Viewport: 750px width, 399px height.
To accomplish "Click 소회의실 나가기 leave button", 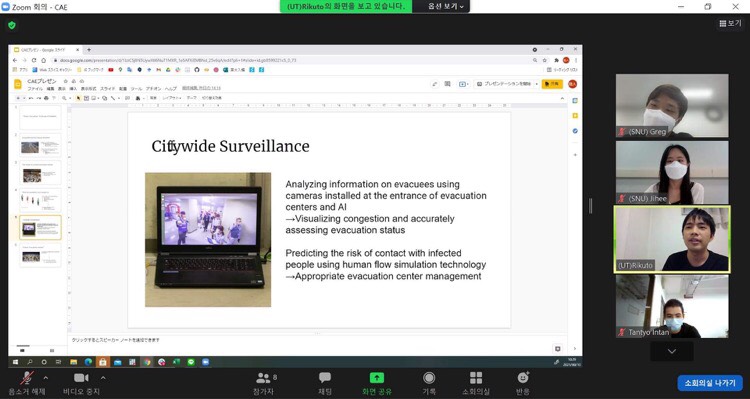I will [x=710, y=383].
